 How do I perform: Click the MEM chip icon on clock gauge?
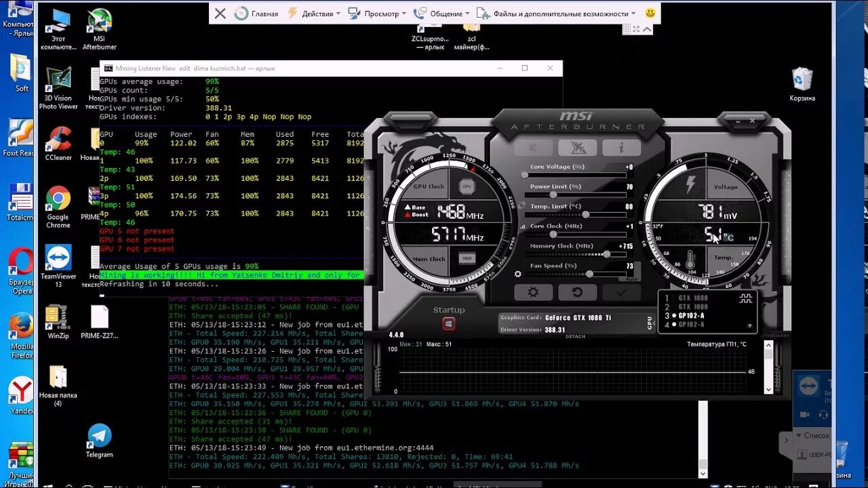point(467,258)
